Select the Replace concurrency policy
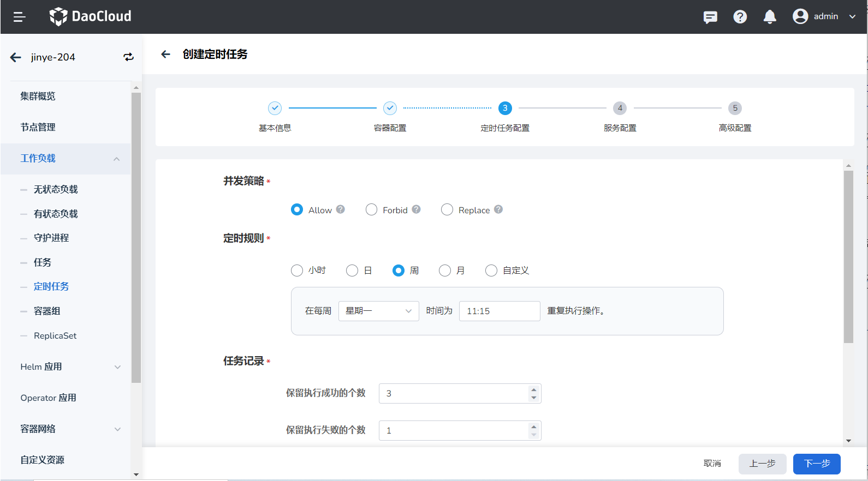Viewport: 868px width, 481px height. pyautogui.click(x=447, y=210)
